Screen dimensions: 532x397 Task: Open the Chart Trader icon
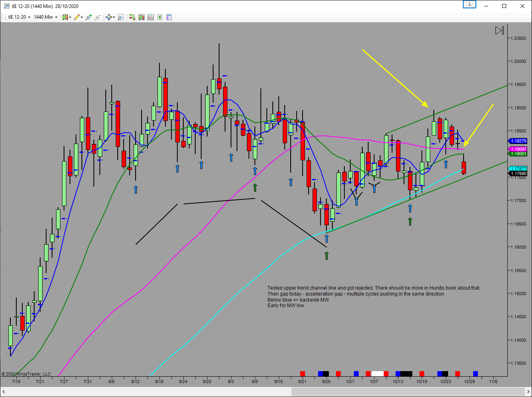(x=132, y=17)
